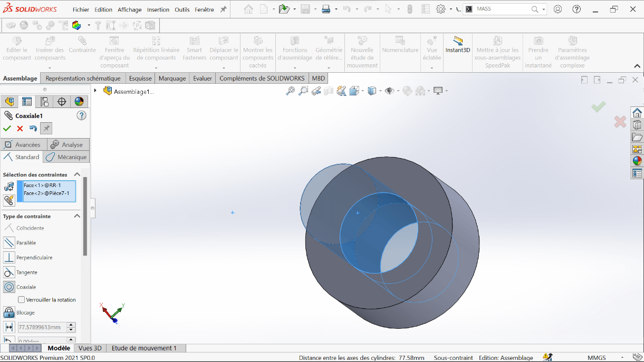
Task: Switch to the Evaluer ribbon tab
Action: click(202, 78)
